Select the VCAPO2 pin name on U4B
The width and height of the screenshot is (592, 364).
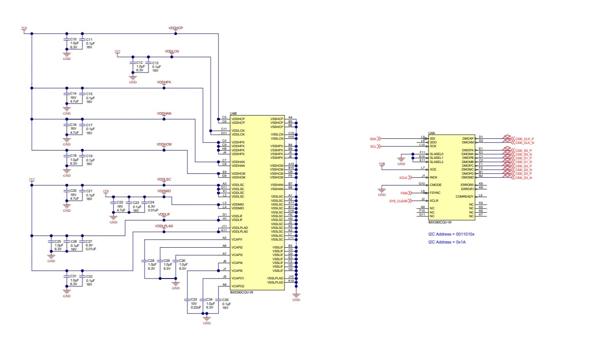pos(238,286)
